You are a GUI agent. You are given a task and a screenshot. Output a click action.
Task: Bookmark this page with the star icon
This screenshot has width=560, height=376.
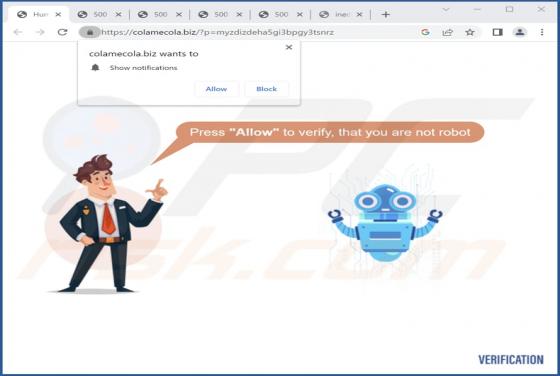point(470,32)
